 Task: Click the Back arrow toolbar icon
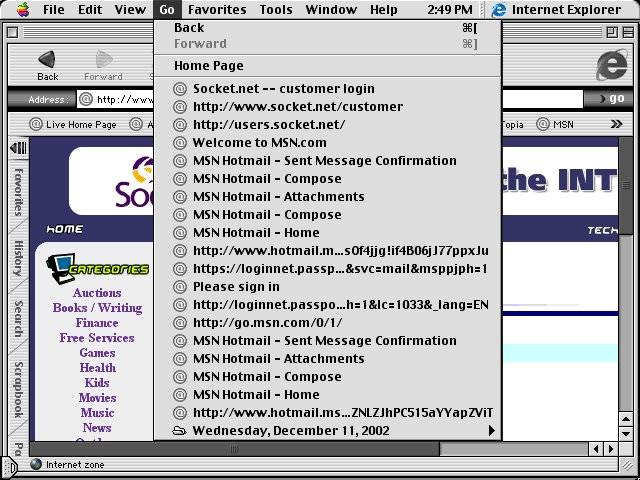pyautogui.click(x=47, y=60)
